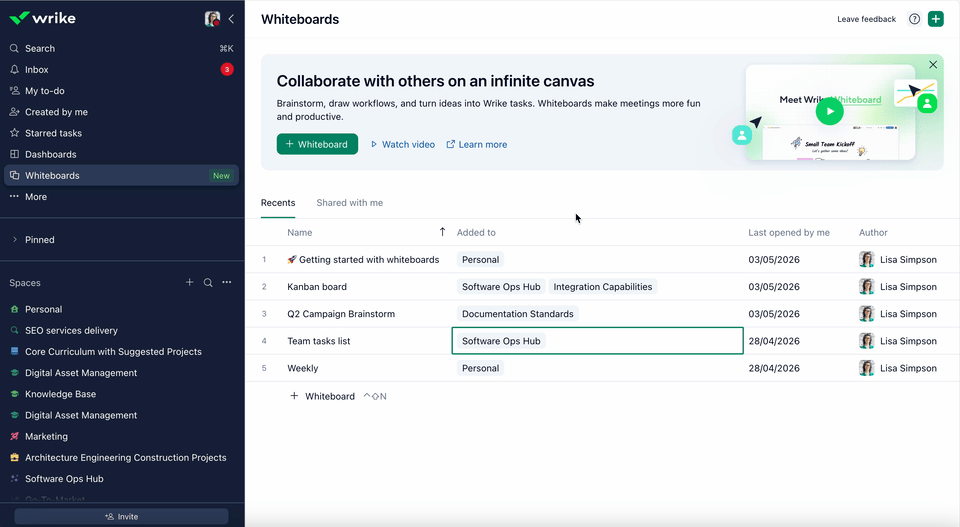
Task: Click the Author column header
Action: tap(873, 233)
